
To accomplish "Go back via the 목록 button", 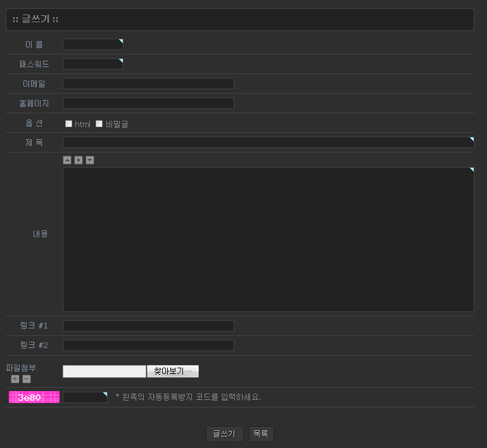I will [x=261, y=434].
